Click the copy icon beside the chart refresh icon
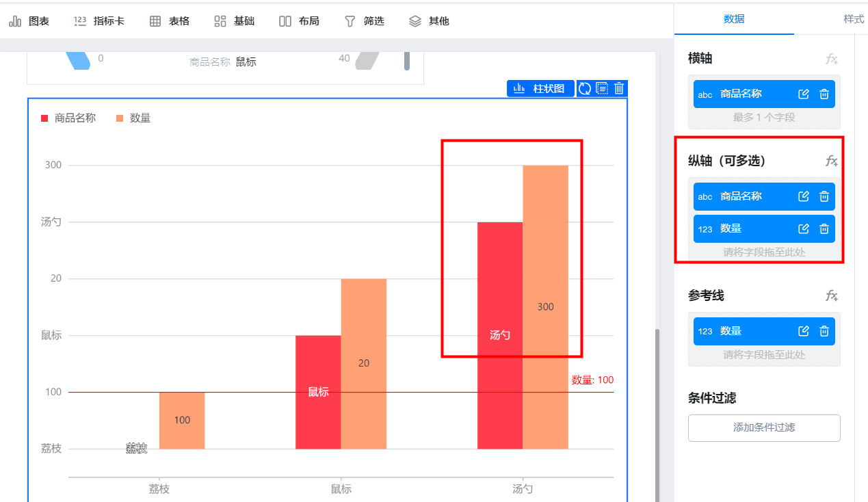Image resolution: width=868 pixels, height=502 pixels. 602,88
